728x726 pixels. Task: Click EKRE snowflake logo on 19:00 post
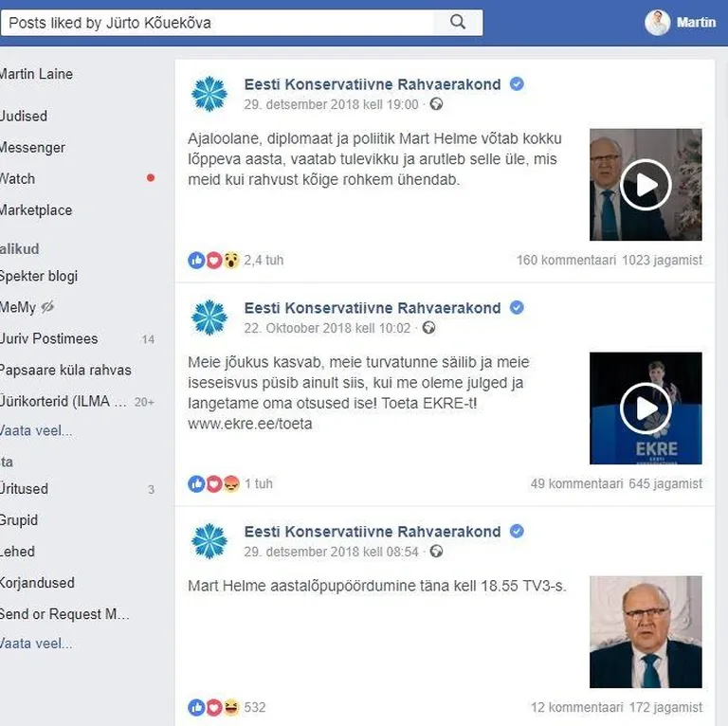point(209,94)
